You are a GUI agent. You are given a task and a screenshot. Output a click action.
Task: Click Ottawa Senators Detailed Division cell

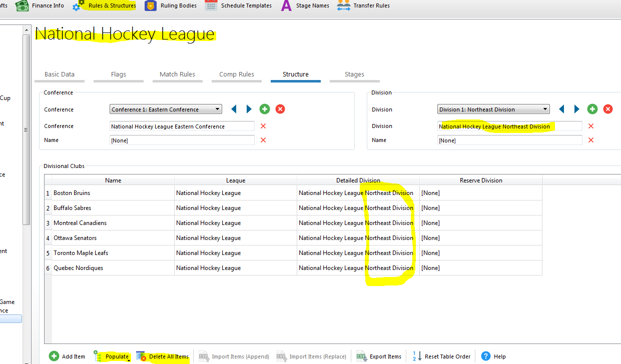click(358, 238)
